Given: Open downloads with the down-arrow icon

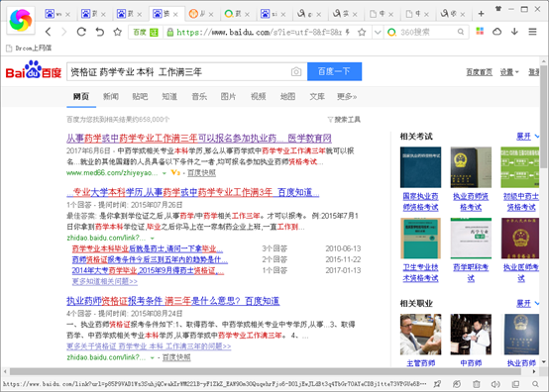Looking at the screenshot, I should 514,32.
